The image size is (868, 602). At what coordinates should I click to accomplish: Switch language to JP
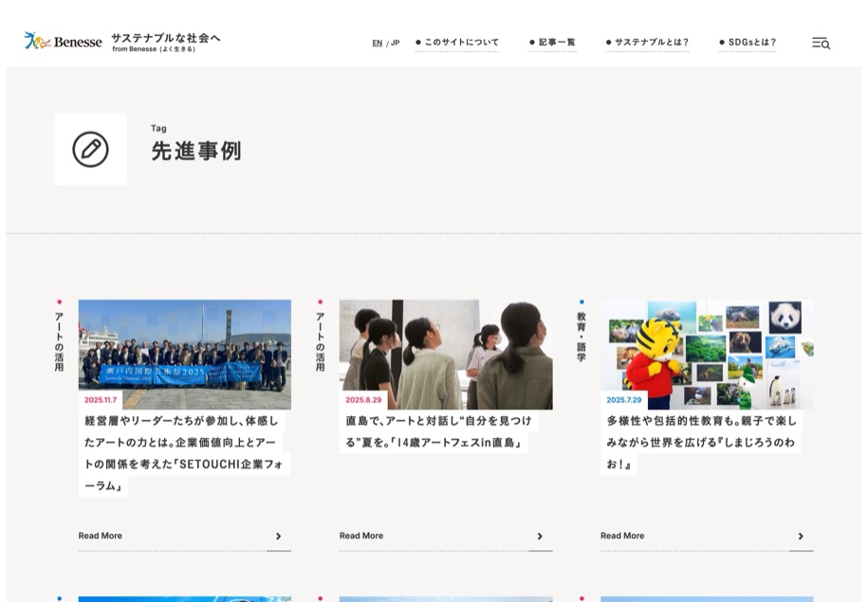395,43
